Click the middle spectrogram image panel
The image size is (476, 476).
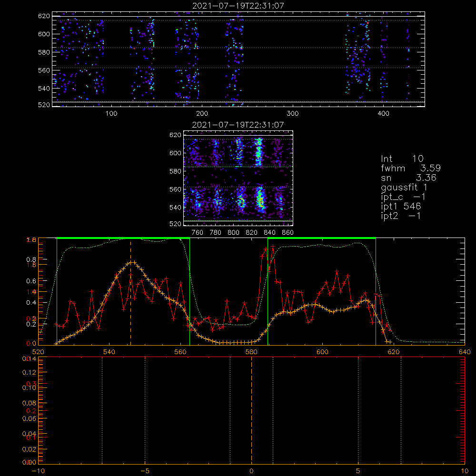[x=238, y=178]
